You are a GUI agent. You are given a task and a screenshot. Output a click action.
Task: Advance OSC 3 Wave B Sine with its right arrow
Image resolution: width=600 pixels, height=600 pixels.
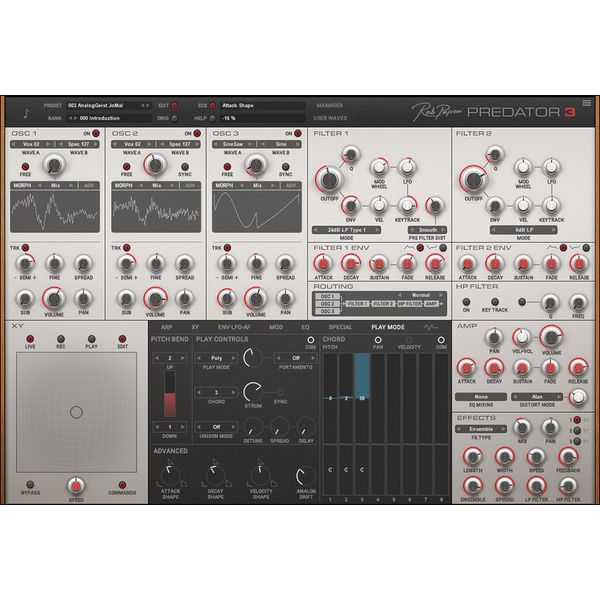point(296,144)
